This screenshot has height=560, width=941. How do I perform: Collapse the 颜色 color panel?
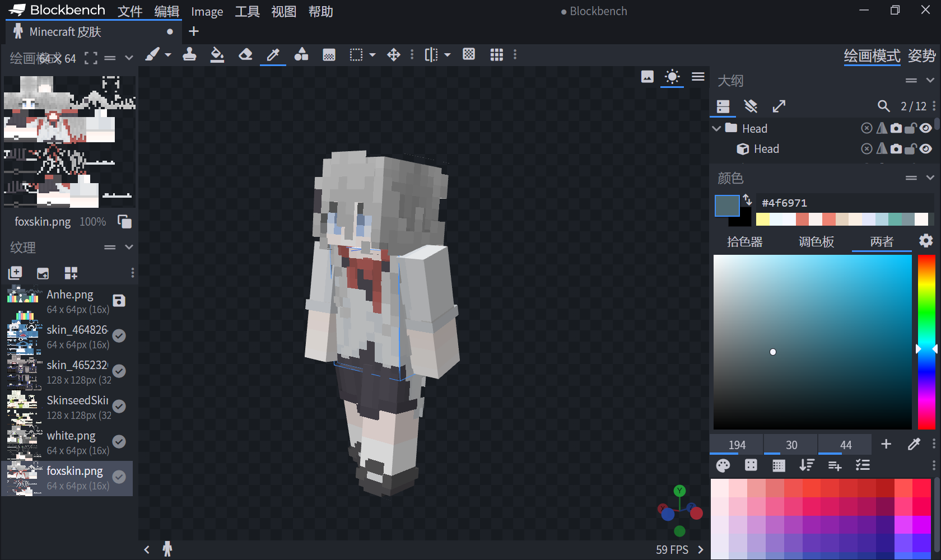(930, 178)
